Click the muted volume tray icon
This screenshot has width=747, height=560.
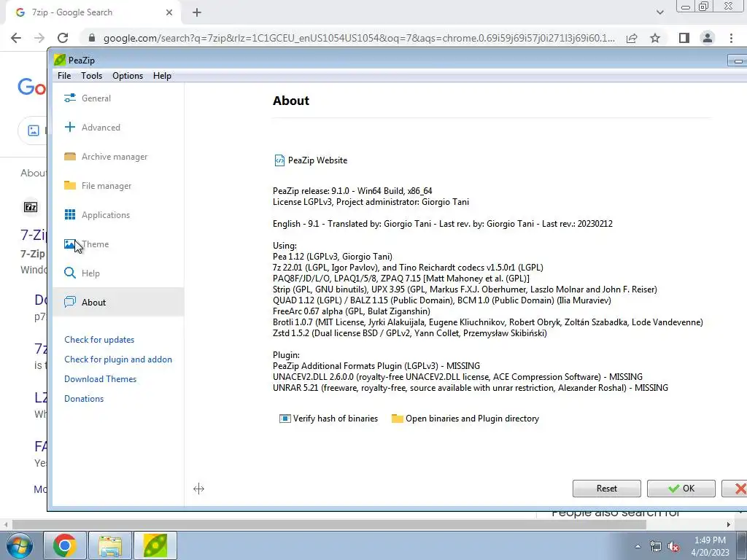click(673, 547)
